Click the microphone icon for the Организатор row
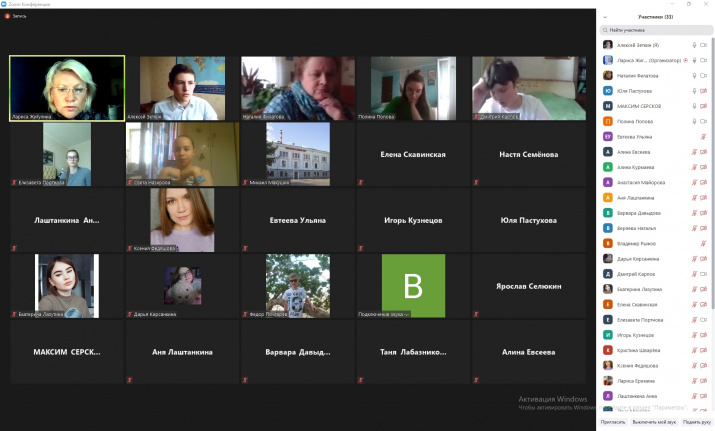 (694, 60)
